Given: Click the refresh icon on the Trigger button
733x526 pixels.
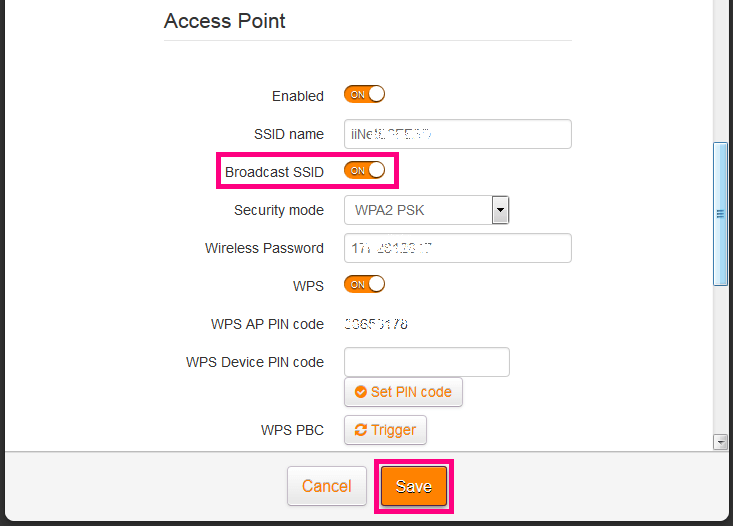Looking at the screenshot, I should pyautogui.click(x=361, y=430).
